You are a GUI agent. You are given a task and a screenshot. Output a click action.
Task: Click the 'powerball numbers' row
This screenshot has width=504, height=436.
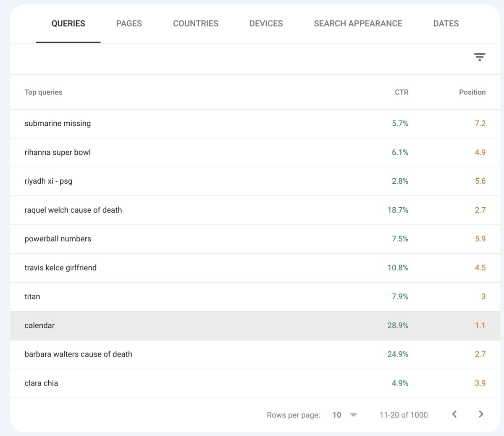tap(58, 239)
